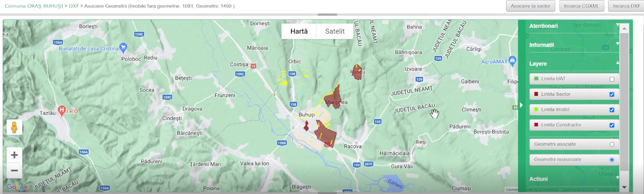The image size is (644, 194).
Task: Click the AgroAMAT shopping marker
Action: coord(513,60)
